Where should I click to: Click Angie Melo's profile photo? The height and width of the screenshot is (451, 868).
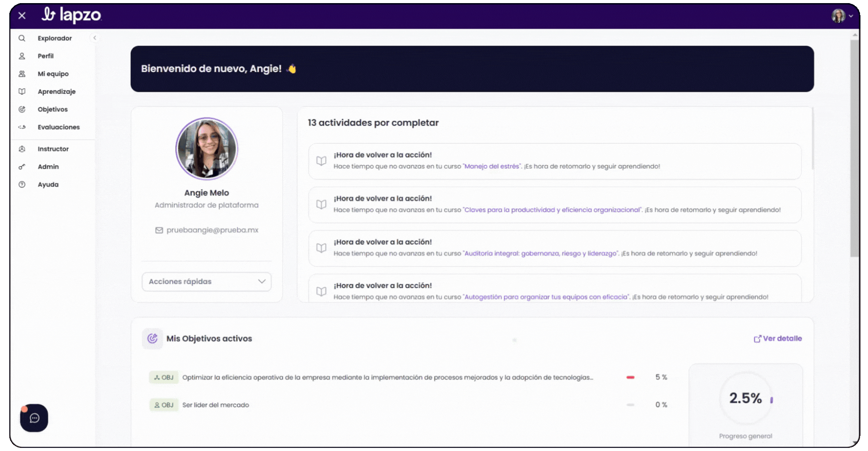(x=207, y=149)
